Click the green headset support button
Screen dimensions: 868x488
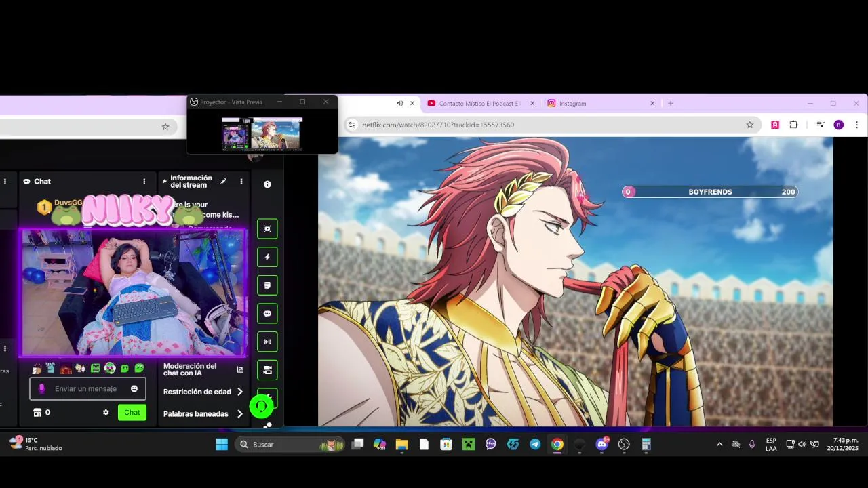[261, 406]
